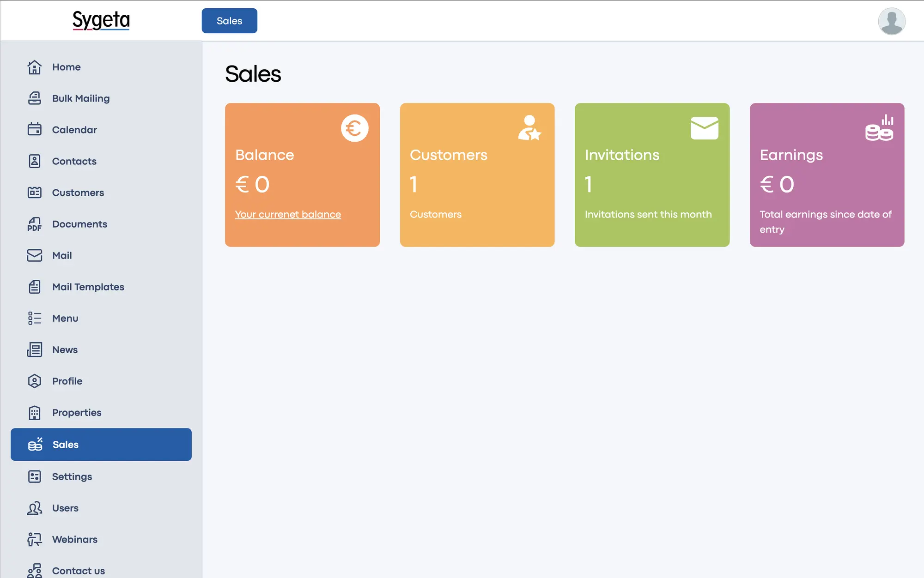Click the € 0 value on Earnings card
This screenshot has width=924, height=578.
777,185
